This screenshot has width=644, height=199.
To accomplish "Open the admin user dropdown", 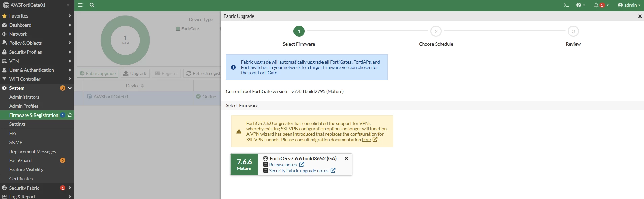I will click(629, 5).
